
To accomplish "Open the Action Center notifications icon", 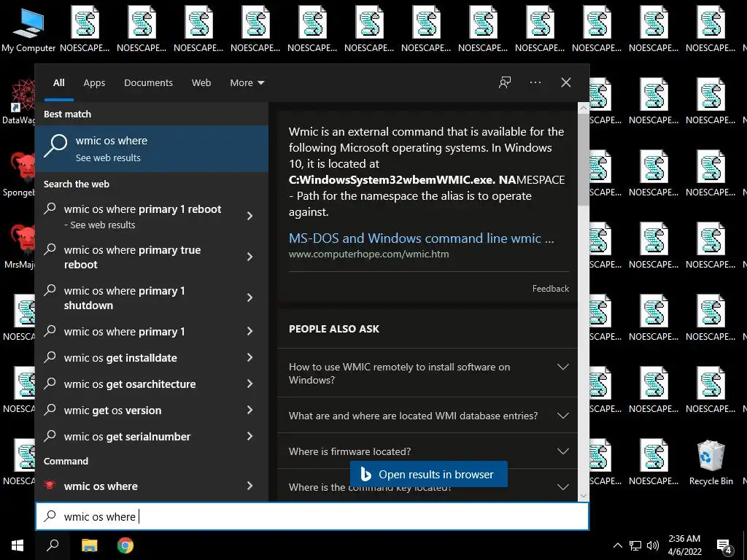I will [x=724, y=545].
